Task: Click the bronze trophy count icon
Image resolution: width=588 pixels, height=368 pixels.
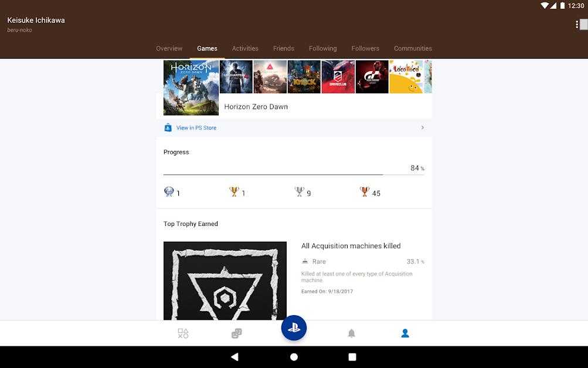Action: (x=364, y=192)
